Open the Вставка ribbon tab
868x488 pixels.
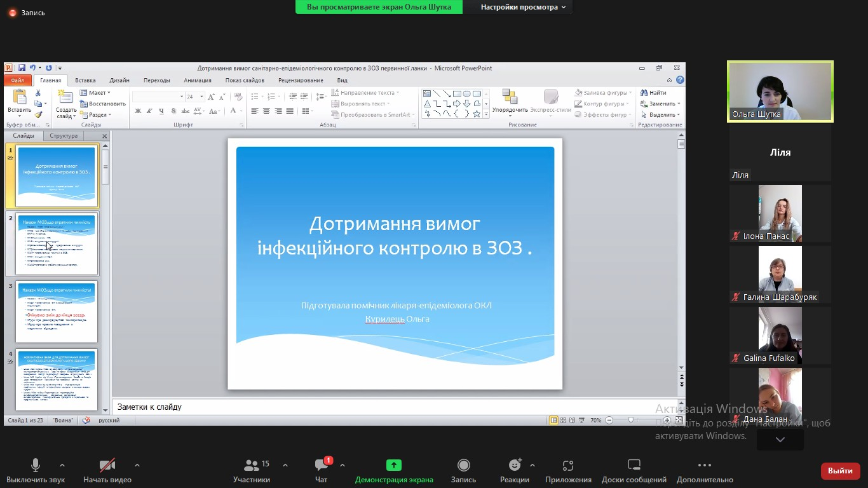point(85,81)
